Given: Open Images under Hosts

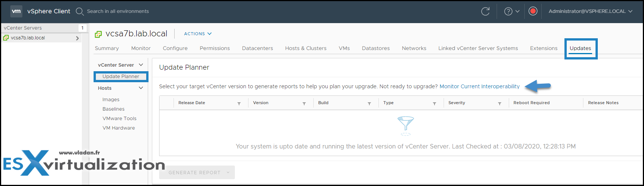Looking at the screenshot, I should 111,99.
